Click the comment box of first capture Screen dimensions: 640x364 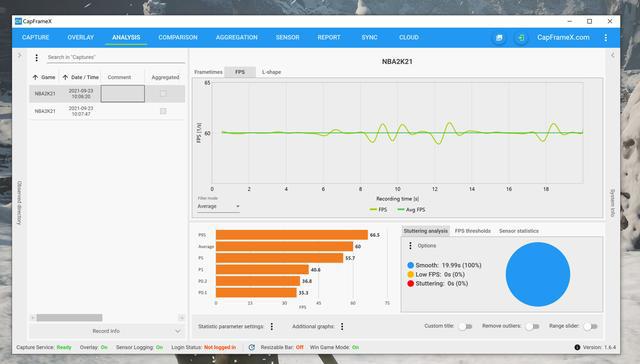123,93
